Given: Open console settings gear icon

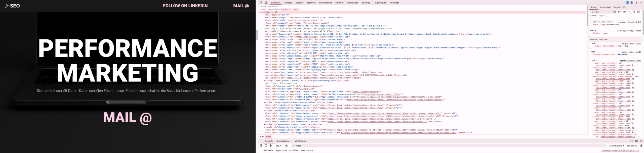Looking at the screenshot, I should coord(641,146).
